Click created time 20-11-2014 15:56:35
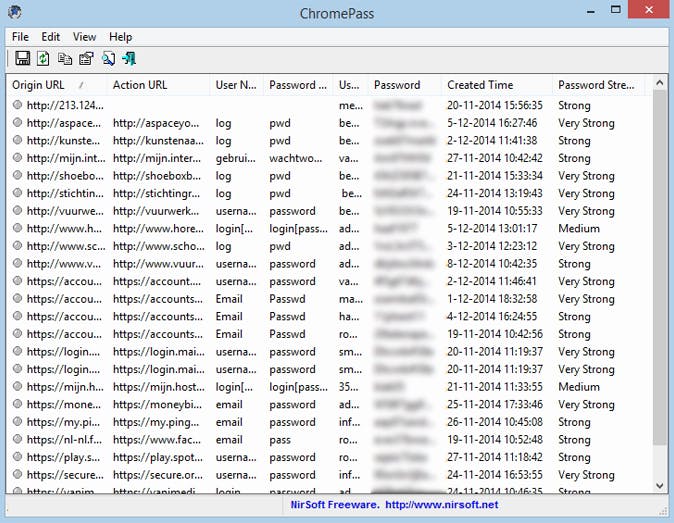This screenshot has width=674, height=523. tap(495, 105)
